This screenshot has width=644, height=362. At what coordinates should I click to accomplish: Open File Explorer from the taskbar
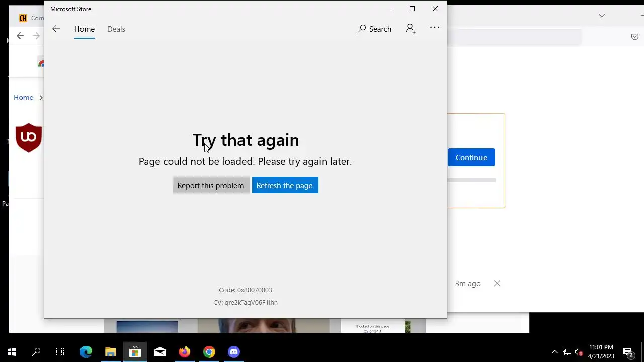click(x=111, y=352)
